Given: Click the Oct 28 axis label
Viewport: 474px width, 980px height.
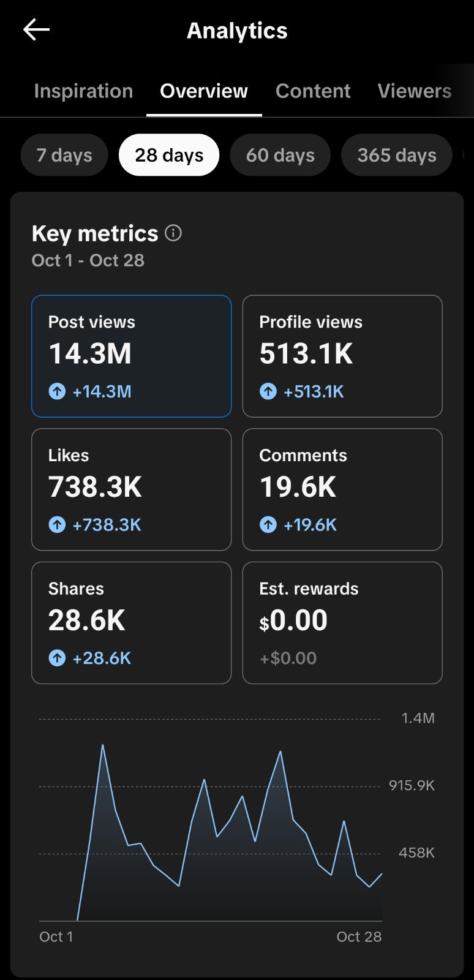Looking at the screenshot, I should (359, 937).
